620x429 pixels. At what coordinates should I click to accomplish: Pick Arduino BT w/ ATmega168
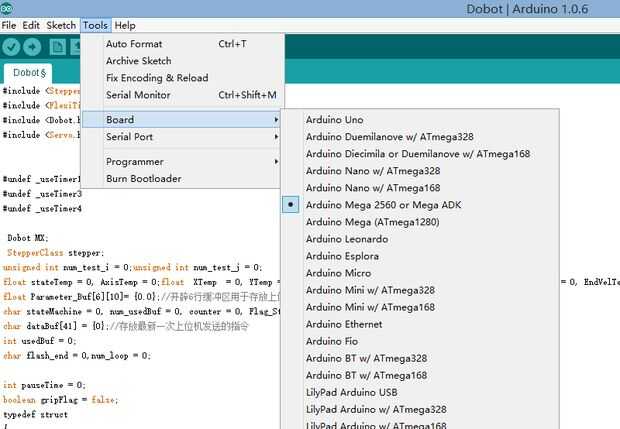[420, 375]
